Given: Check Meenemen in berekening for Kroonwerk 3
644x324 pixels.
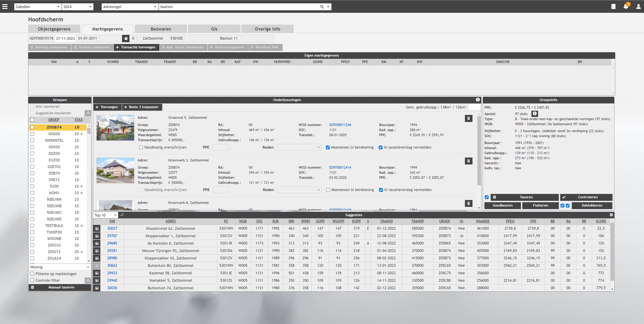Looking at the screenshot, I should pyautogui.click(x=328, y=190).
